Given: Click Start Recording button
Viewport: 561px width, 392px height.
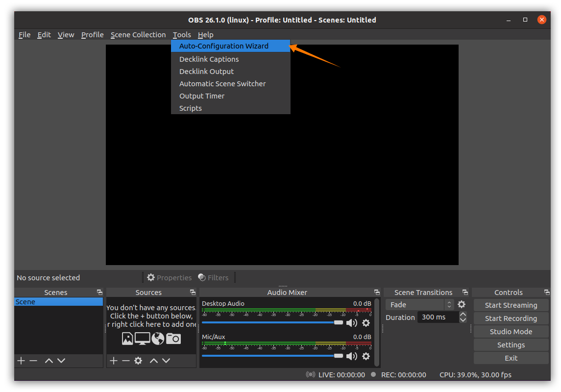Looking at the screenshot, I should (511, 318).
